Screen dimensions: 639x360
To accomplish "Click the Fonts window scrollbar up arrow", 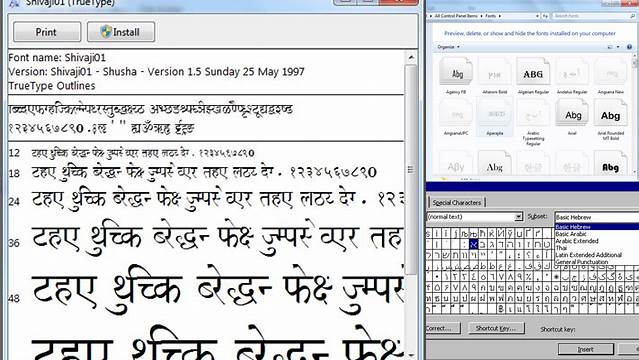I will 635,55.
